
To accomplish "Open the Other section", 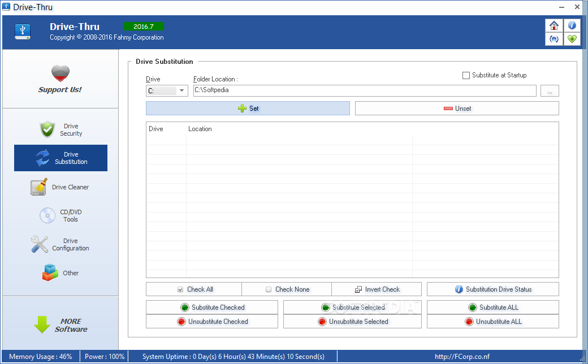I will pyautogui.click(x=60, y=273).
